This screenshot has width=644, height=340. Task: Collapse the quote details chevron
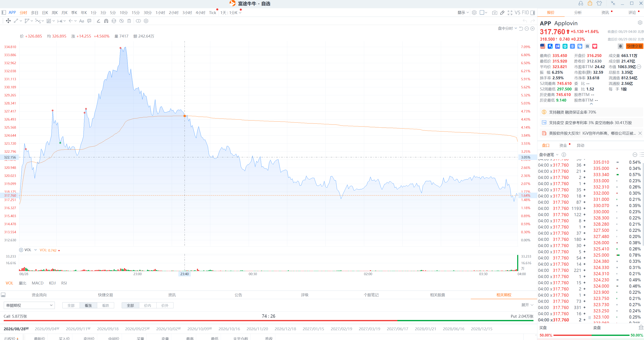[x=591, y=104]
